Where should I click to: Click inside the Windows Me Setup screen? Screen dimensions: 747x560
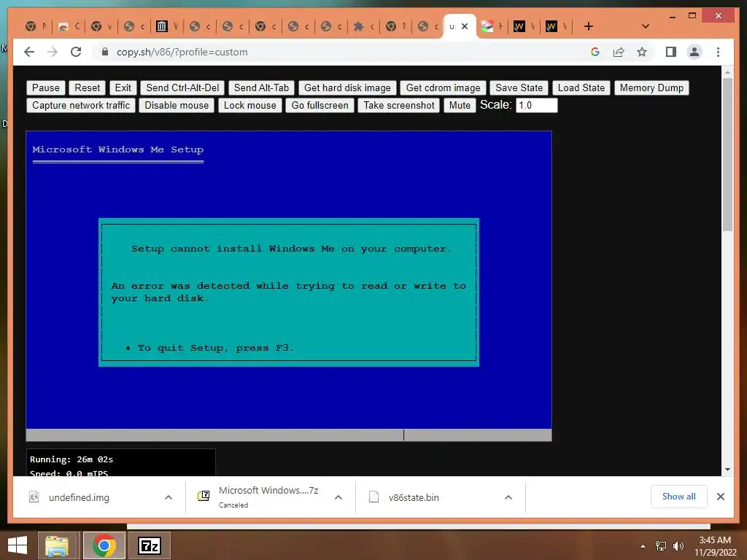289,286
